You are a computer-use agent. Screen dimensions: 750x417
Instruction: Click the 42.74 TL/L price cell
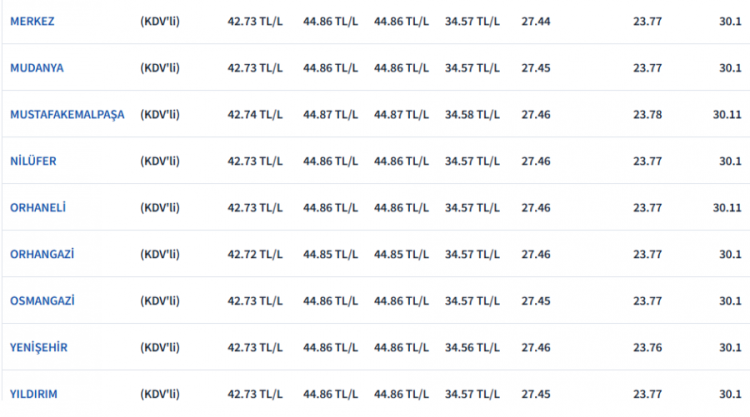click(x=255, y=114)
